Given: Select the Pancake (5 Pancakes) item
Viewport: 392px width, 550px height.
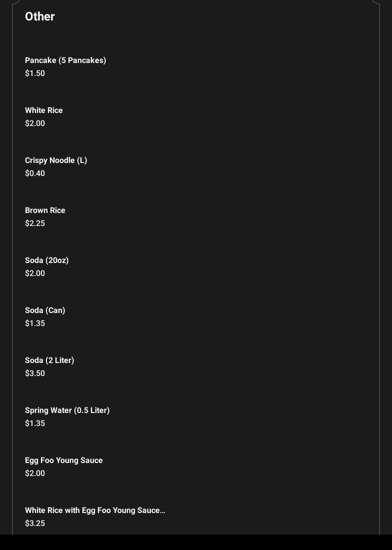Looking at the screenshot, I should 65,60.
